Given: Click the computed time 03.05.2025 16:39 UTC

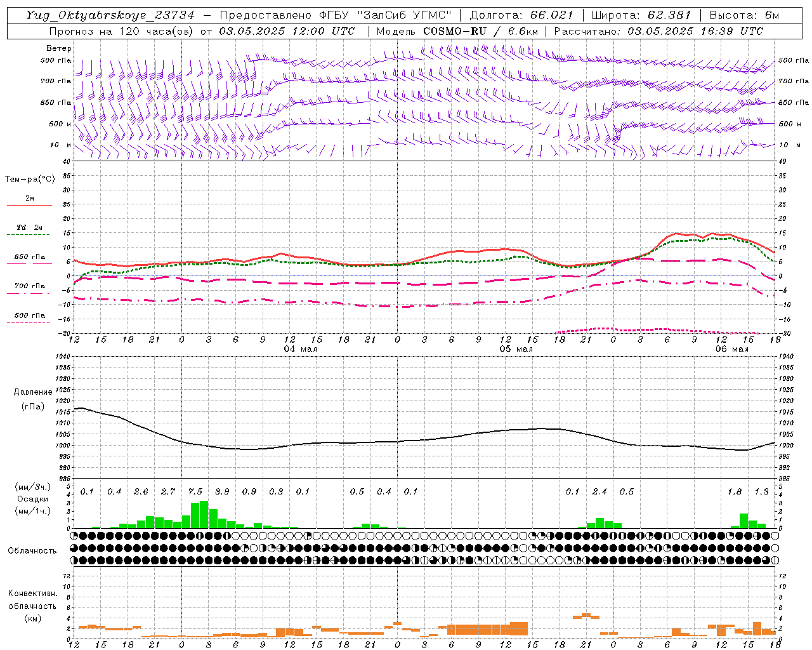Looking at the screenshot, I should pyautogui.click(x=695, y=31).
